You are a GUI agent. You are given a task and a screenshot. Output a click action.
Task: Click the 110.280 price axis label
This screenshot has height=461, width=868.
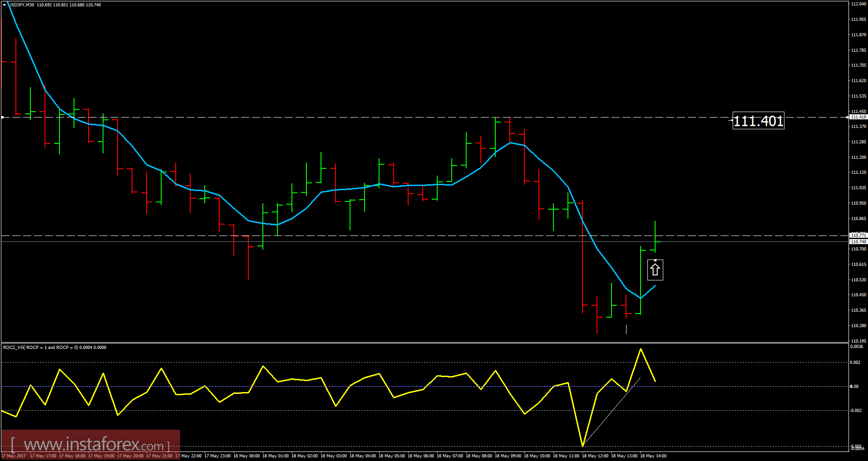point(858,326)
